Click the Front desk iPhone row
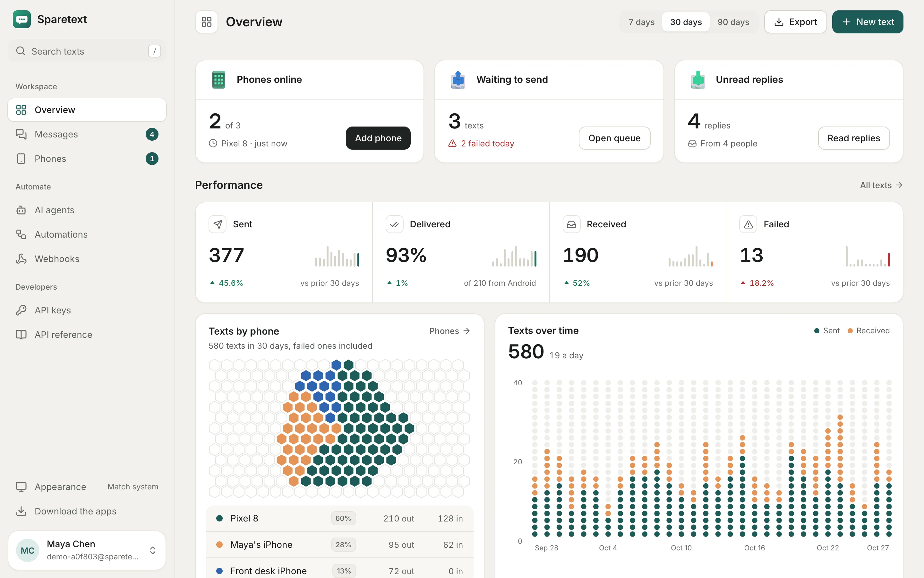Viewport: 924px width, 578px height. pyautogui.click(x=339, y=570)
